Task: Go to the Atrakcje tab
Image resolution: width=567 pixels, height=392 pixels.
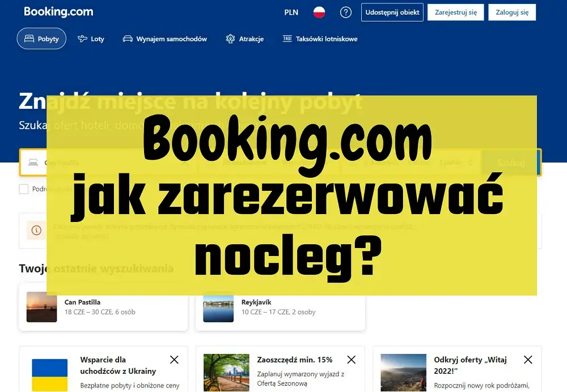Action: pyautogui.click(x=245, y=39)
